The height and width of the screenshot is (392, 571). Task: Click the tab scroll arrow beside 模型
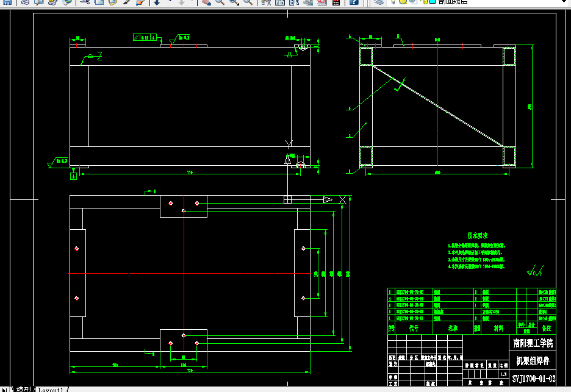[x=5, y=390]
